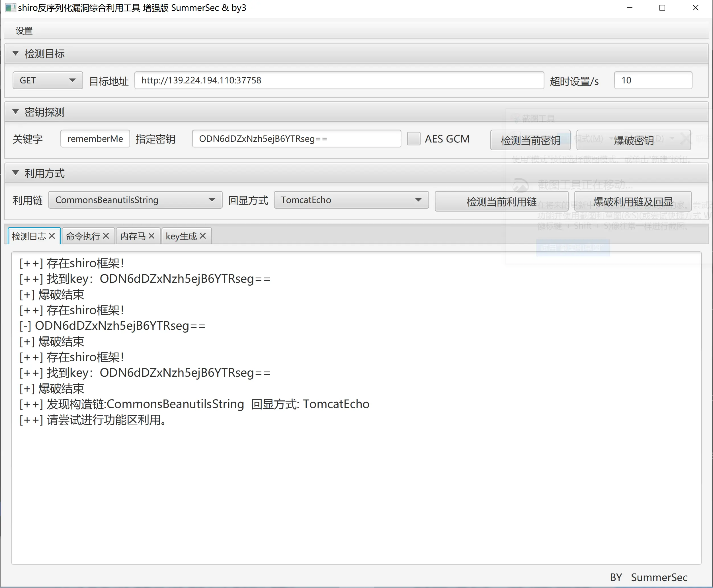Close the 命令执行 tab

coord(106,236)
